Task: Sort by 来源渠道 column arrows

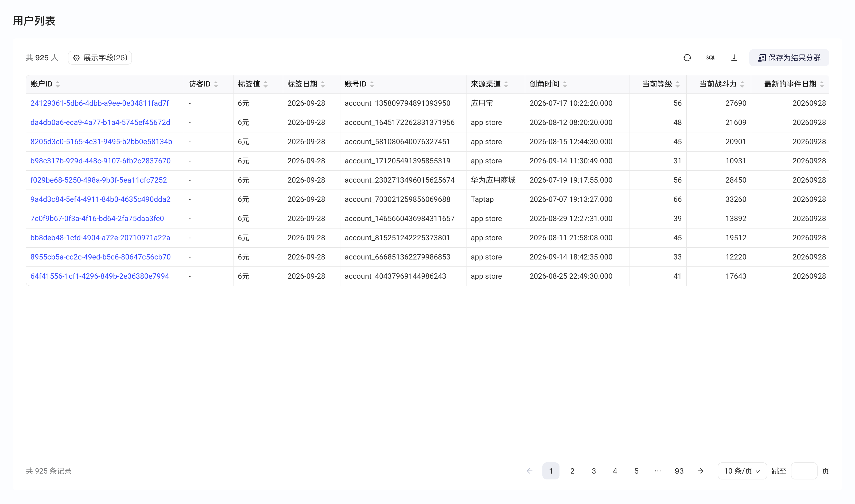Action: (506, 84)
